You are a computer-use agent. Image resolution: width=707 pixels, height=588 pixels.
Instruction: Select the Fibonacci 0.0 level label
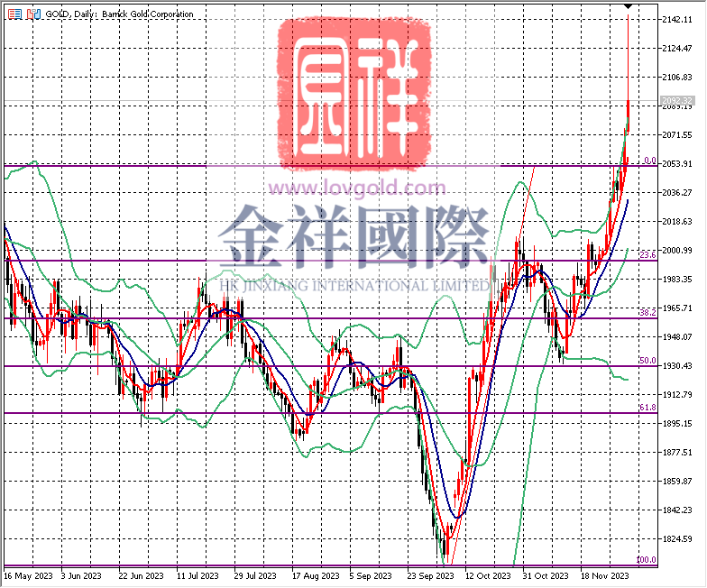coord(649,161)
